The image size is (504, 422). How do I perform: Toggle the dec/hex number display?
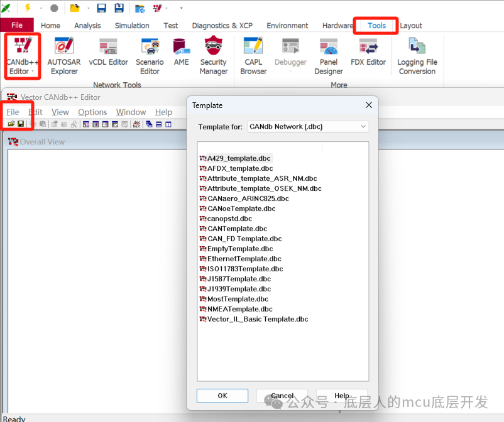coord(136,124)
